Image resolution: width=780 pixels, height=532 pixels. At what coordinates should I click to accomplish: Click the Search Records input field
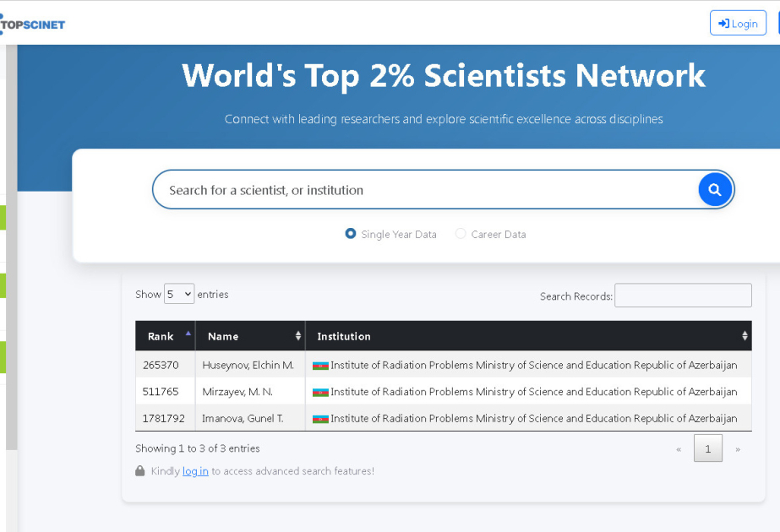(x=683, y=296)
